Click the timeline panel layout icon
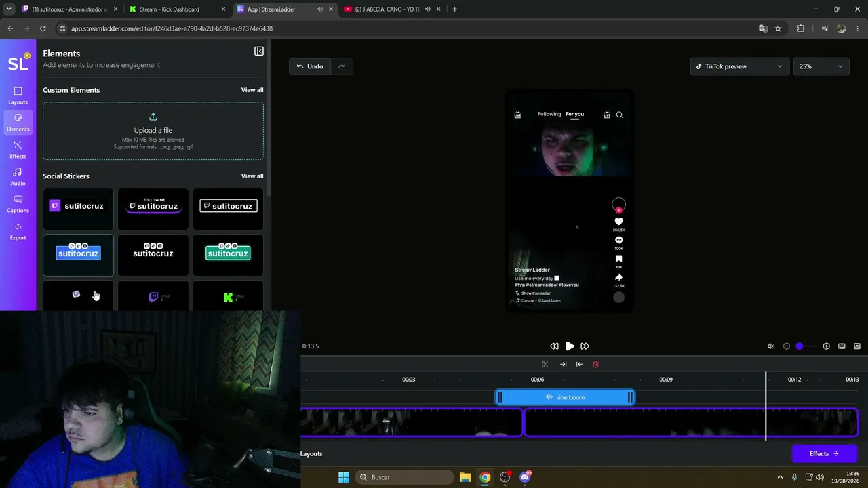 [x=857, y=346]
